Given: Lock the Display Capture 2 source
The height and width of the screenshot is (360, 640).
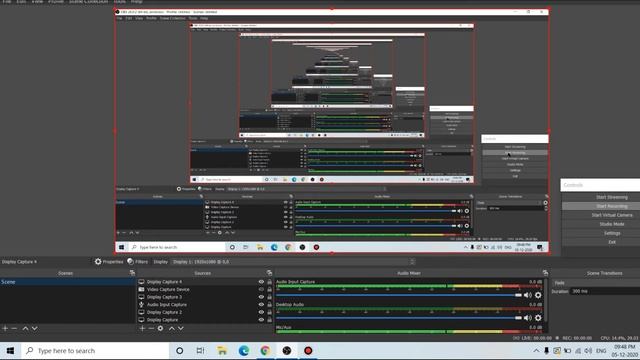Looking at the screenshot, I should coord(269,312).
